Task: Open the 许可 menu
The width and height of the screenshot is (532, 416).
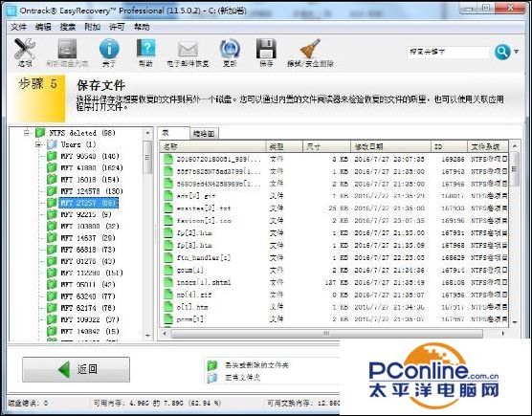Action: pyautogui.click(x=117, y=27)
